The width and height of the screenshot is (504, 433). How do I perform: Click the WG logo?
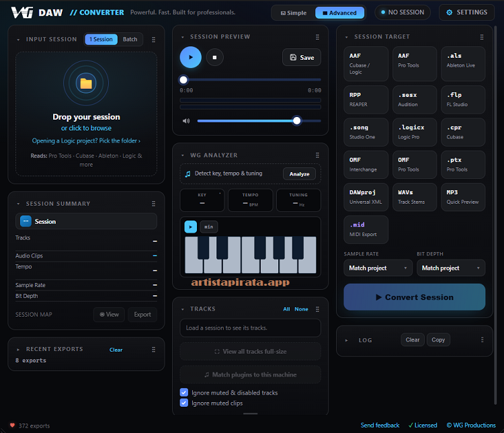(22, 13)
